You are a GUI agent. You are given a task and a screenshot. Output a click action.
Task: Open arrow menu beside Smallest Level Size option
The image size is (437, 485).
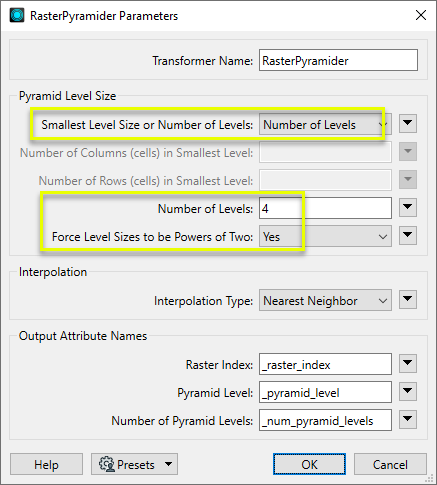tap(408, 123)
